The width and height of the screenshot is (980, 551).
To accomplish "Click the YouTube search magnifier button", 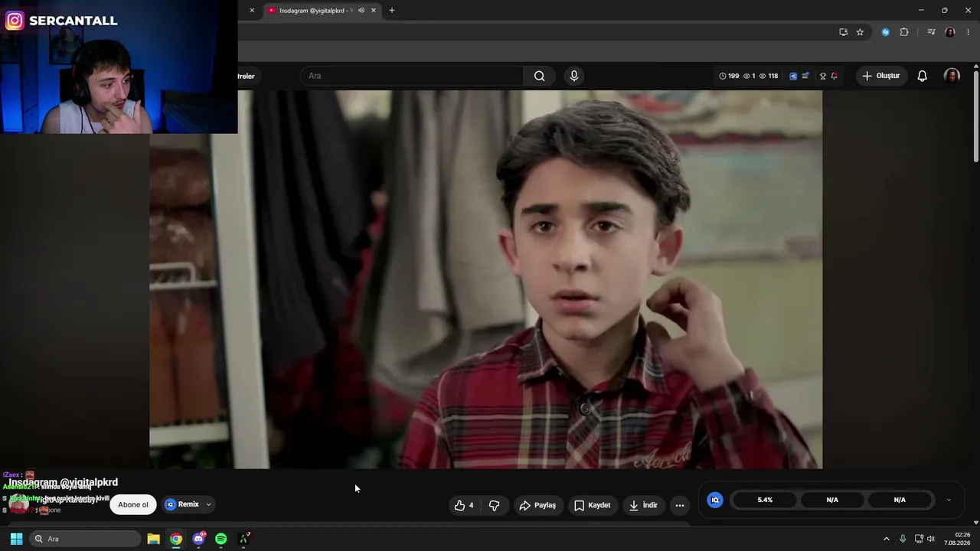I will tap(540, 76).
